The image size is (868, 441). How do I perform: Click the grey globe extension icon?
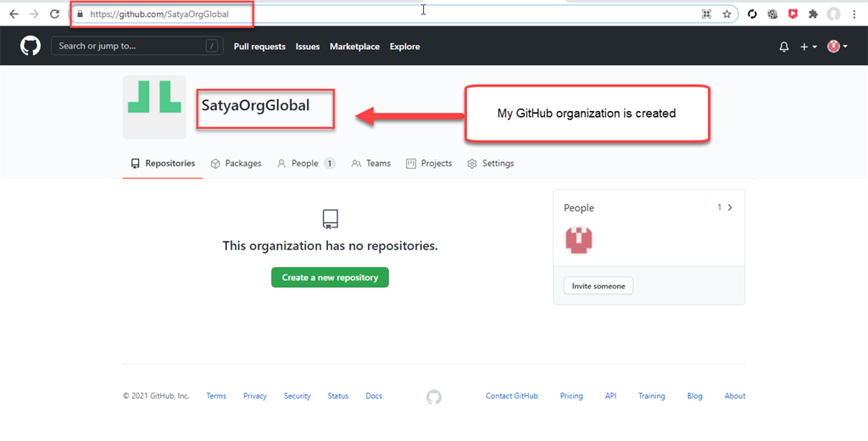tap(772, 14)
